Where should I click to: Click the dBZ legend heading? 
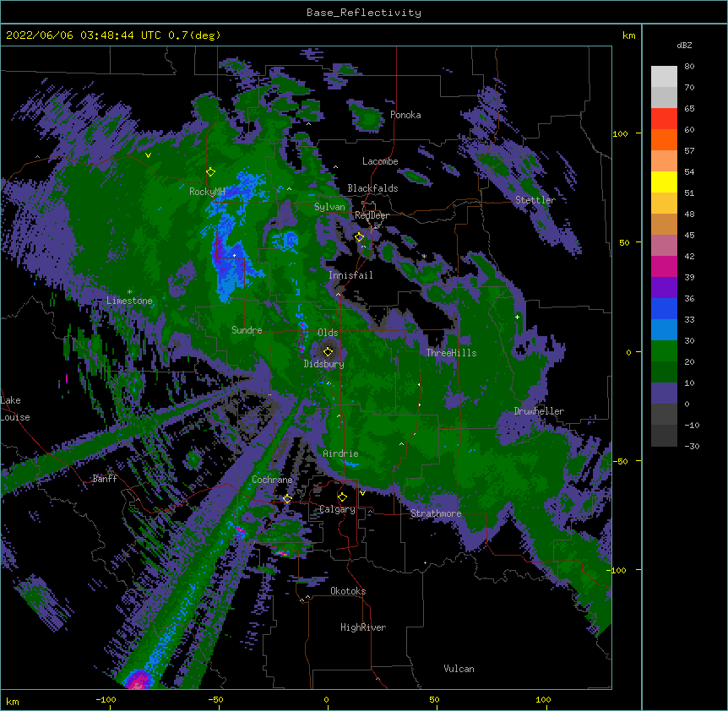pos(684,45)
